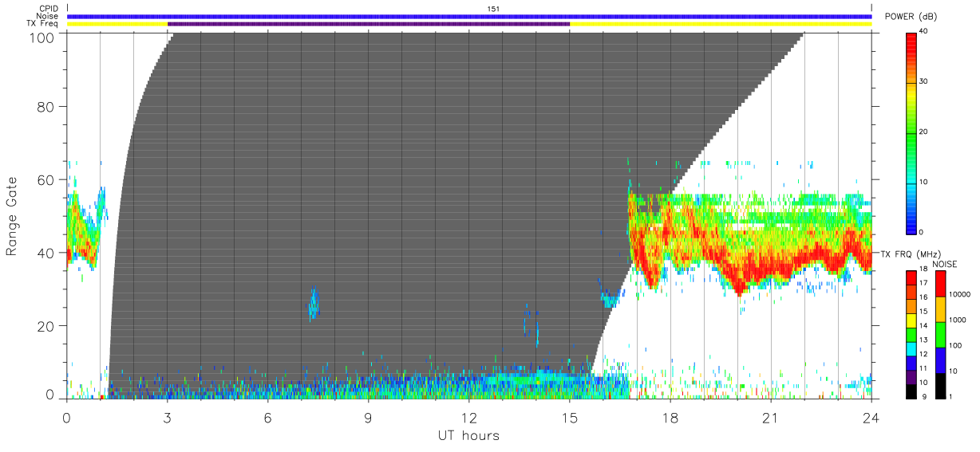Click the Range Gate axis title
980x452 pixels.
pyautogui.click(x=13, y=217)
